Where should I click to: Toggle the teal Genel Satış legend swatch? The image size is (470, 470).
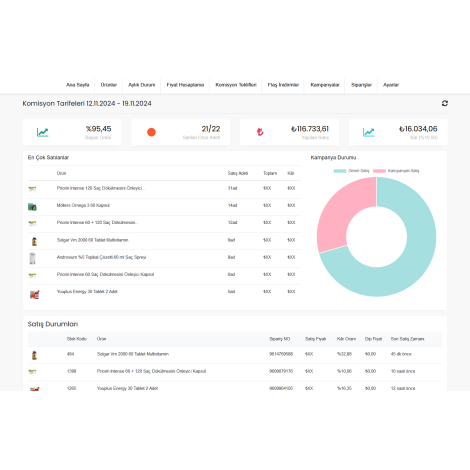340,171
